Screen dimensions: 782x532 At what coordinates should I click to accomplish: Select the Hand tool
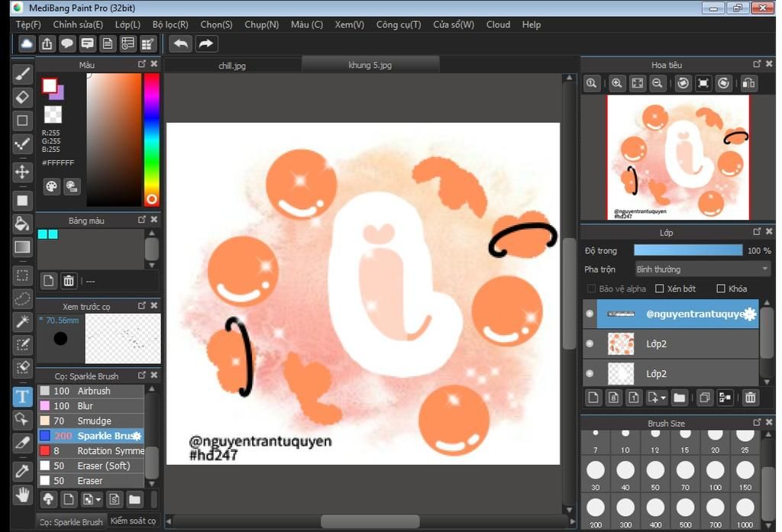[x=22, y=495]
